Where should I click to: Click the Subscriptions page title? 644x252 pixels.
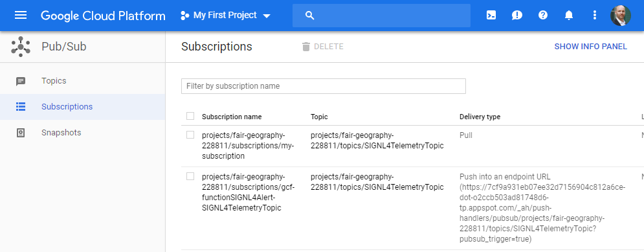click(216, 47)
